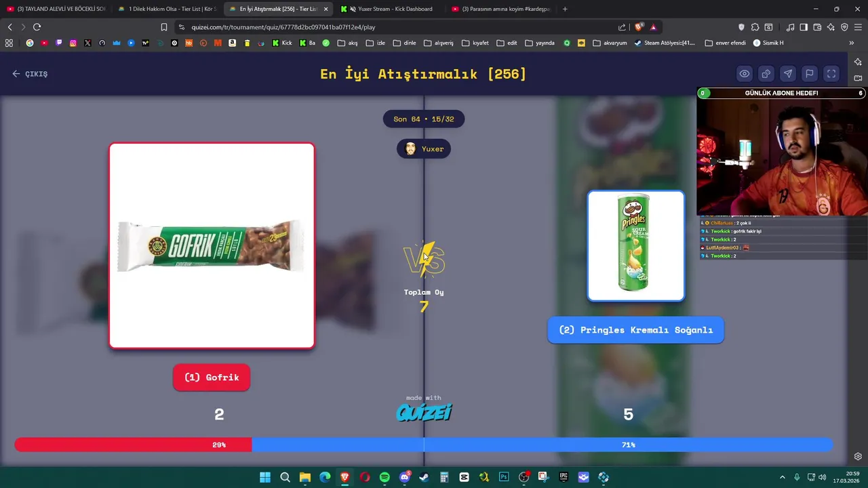
Task: Open the dinle bookmarks folder
Action: (405, 43)
